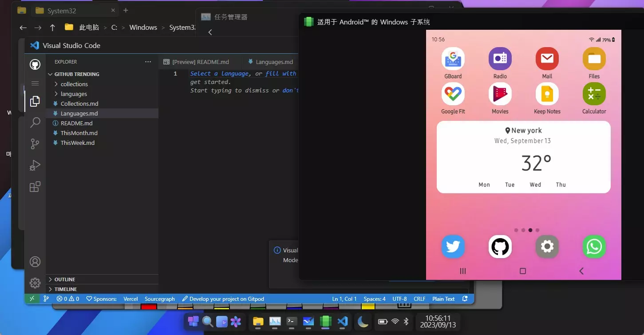Open Android Settings gear in dock
This screenshot has height=335, width=644.
[547, 247]
